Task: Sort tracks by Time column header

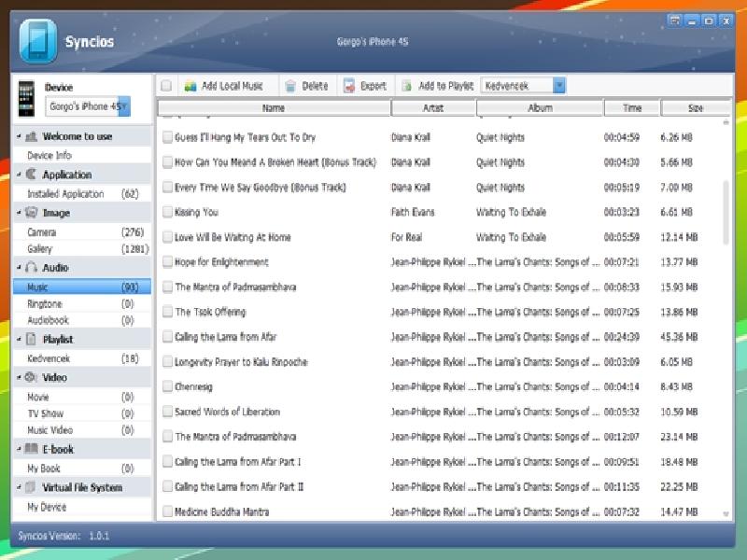Action: click(x=632, y=108)
